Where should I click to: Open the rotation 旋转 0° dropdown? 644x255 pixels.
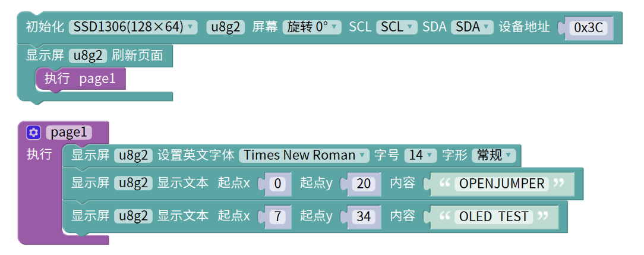pos(312,27)
